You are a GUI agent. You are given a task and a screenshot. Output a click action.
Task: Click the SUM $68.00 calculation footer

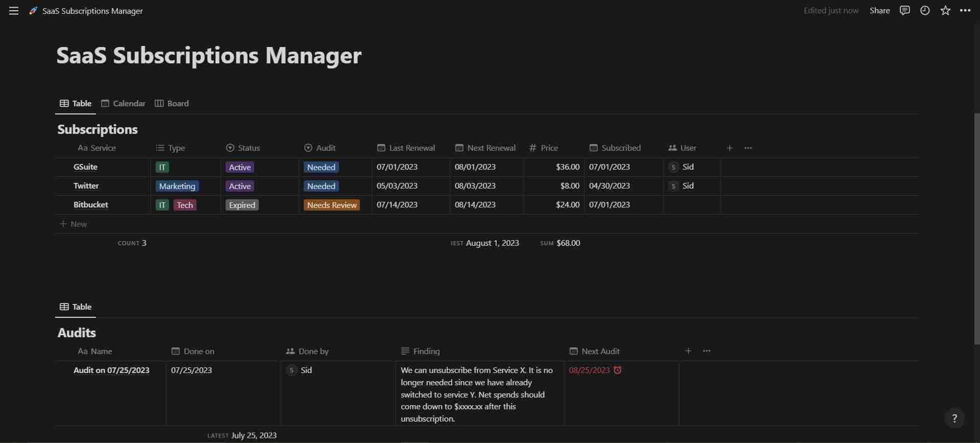560,243
